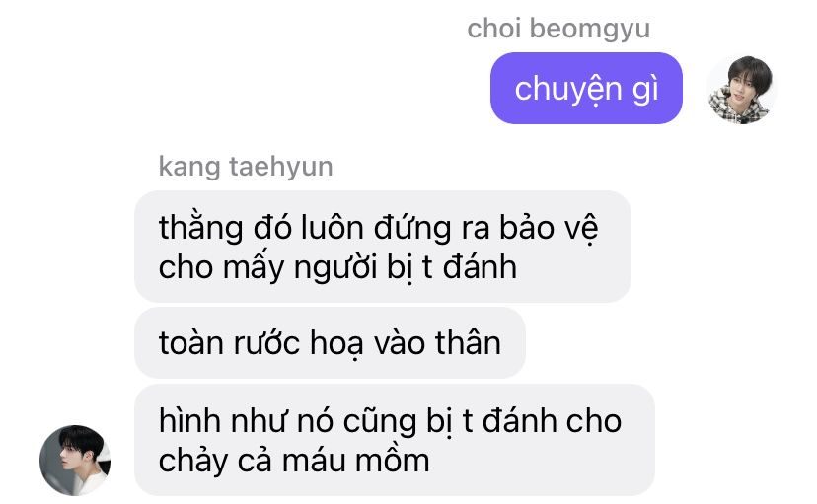Image resolution: width=817 pixels, height=504 pixels.
Task: Click the text line "cho mấy người bị t đánh"
Action: (x=337, y=267)
